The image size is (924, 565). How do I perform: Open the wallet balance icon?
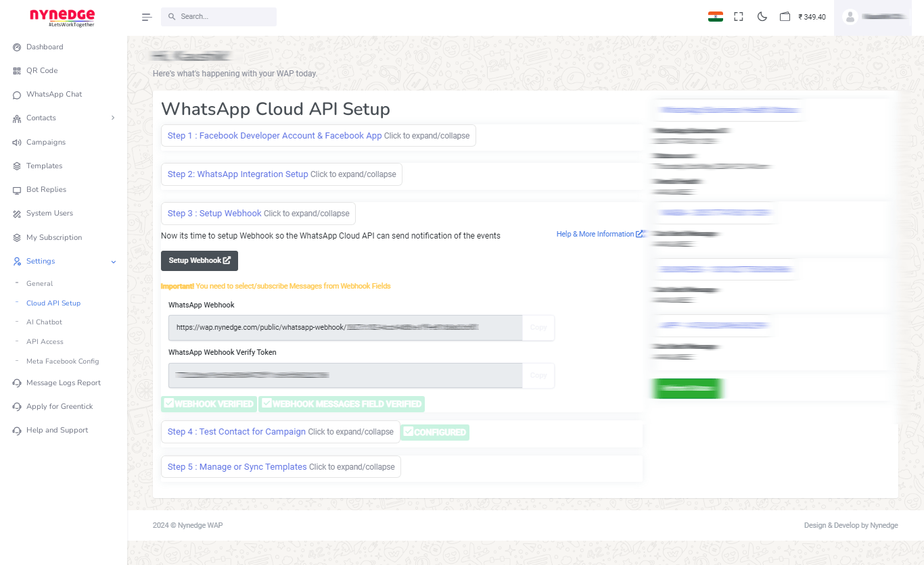click(785, 17)
